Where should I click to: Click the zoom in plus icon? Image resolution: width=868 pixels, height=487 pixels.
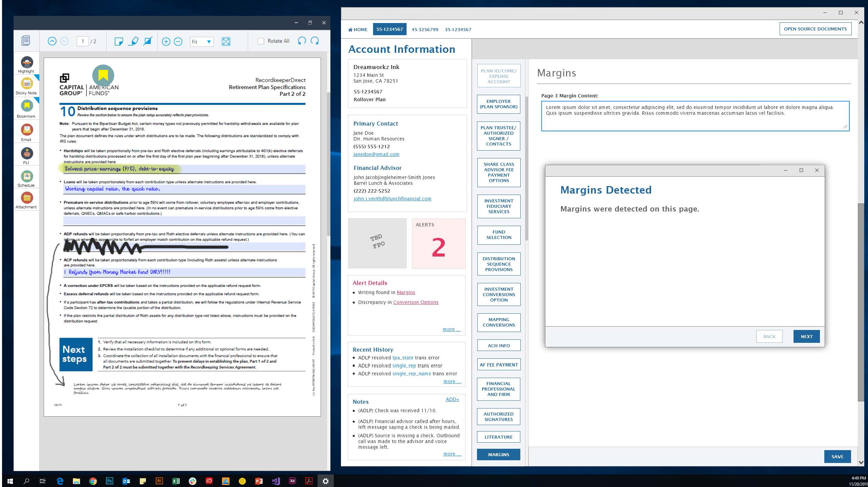click(x=166, y=41)
